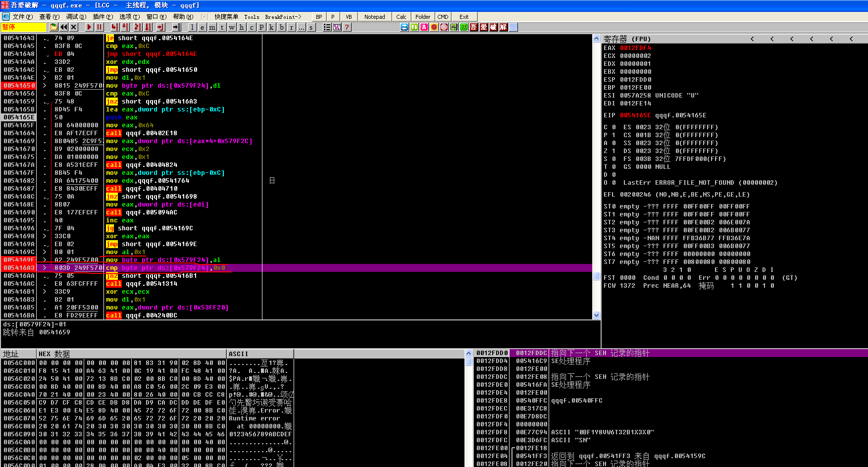Click the Execute Till Return icon
The height and width of the screenshot is (467, 868).
point(160,27)
